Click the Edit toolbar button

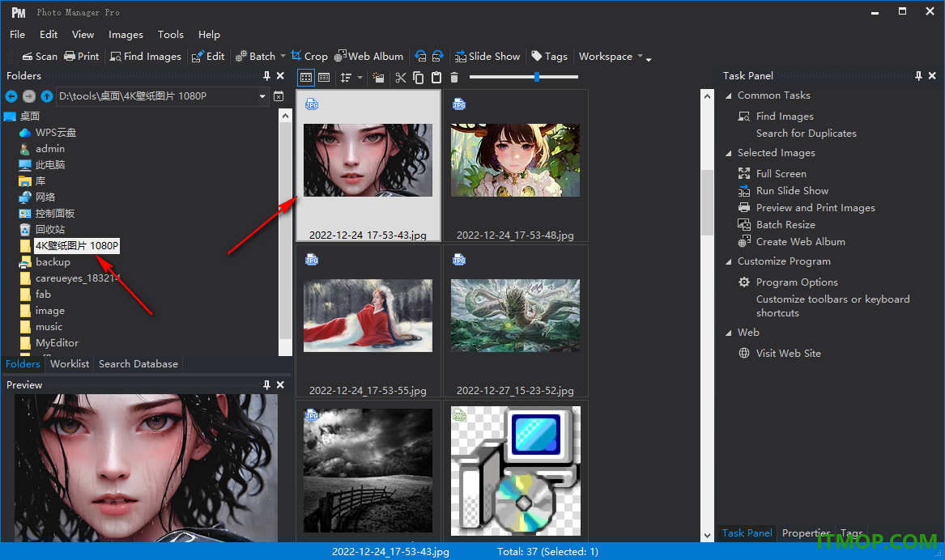[x=208, y=56]
